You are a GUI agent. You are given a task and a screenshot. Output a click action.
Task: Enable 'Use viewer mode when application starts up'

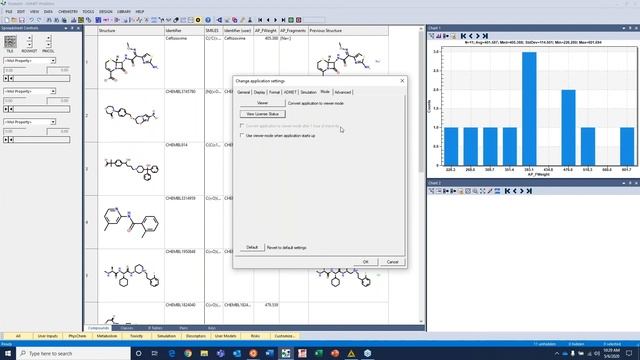coord(242,135)
